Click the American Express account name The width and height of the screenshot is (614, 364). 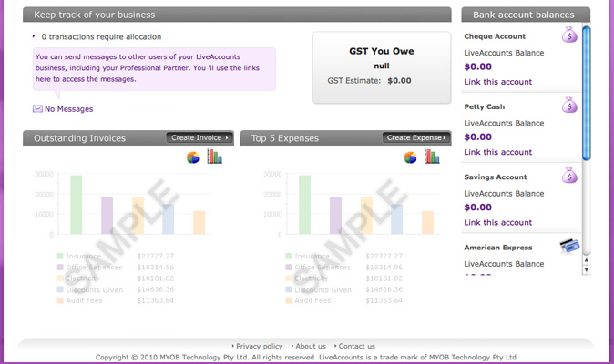pyautogui.click(x=498, y=248)
